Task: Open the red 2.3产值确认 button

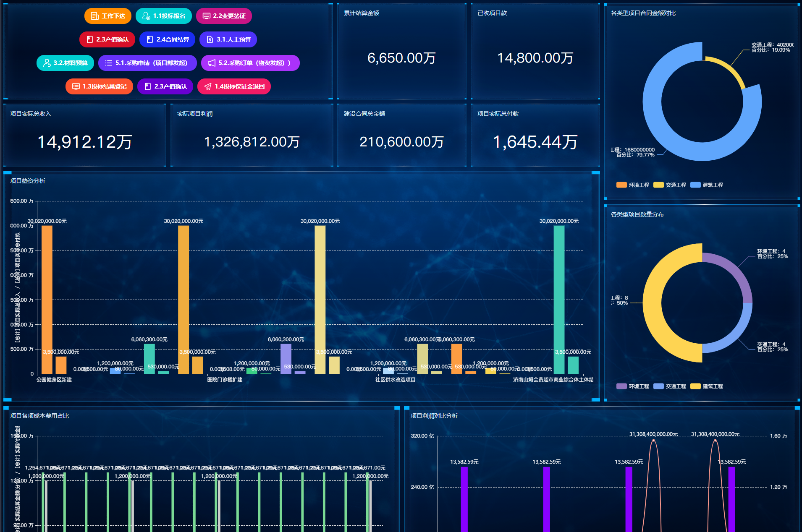Action: (x=107, y=39)
